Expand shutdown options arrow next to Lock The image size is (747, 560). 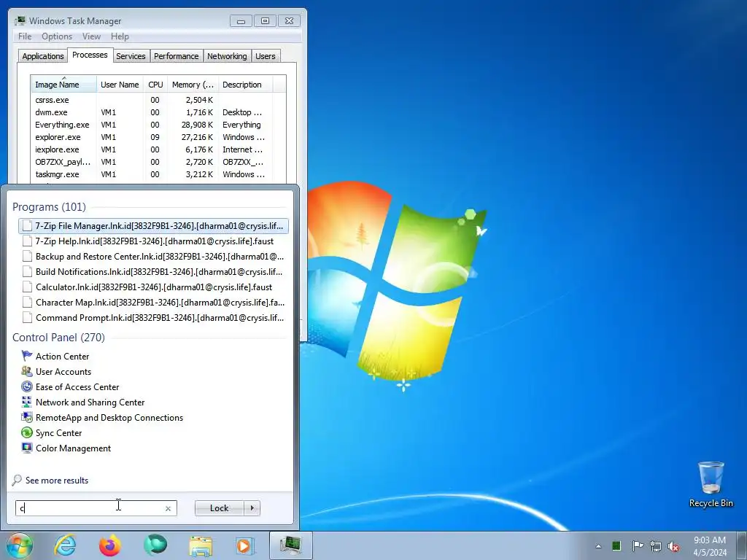tap(252, 508)
